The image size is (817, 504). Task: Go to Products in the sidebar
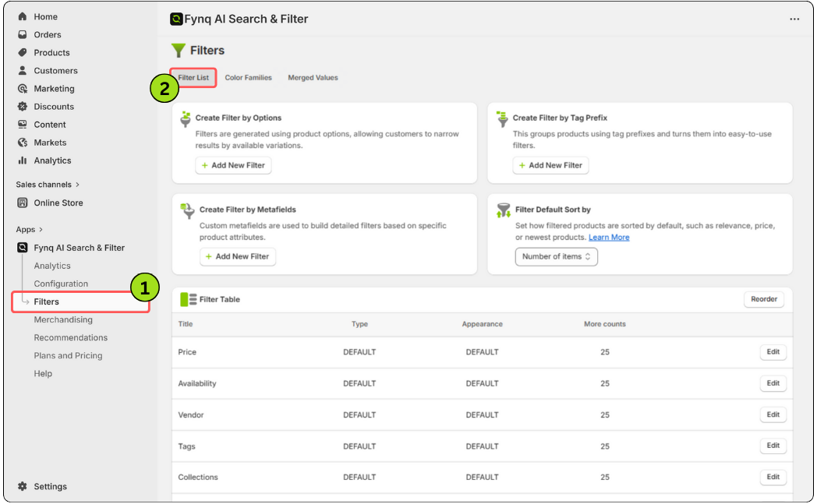click(x=51, y=53)
